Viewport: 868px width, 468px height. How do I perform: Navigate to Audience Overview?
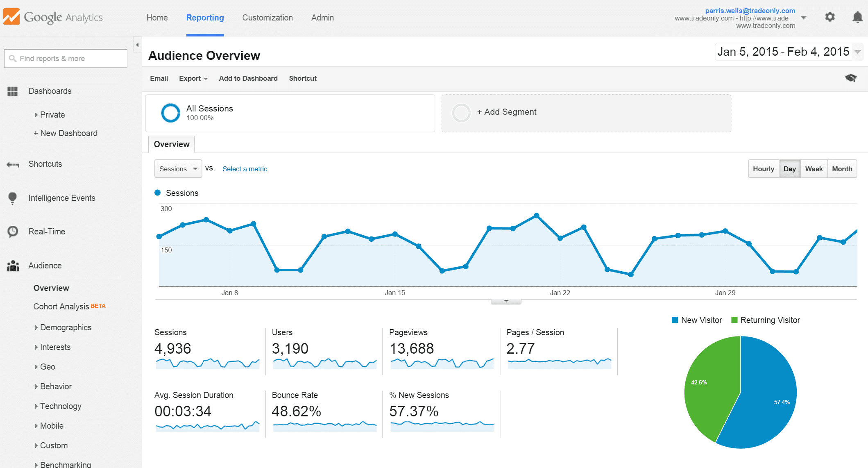click(51, 287)
